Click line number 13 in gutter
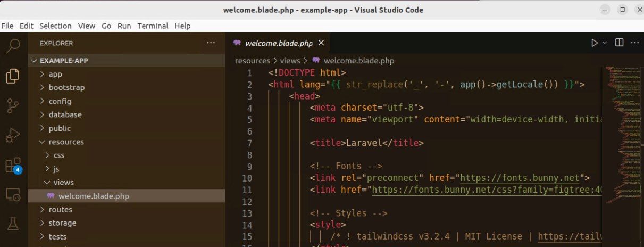The height and width of the screenshot is (247, 644). click(x=247, y=213)
